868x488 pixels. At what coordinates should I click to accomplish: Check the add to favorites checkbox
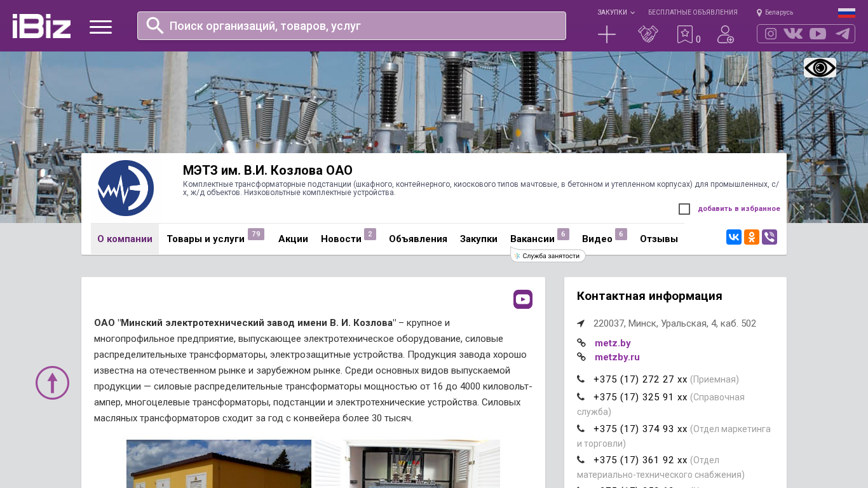(684, 209)
